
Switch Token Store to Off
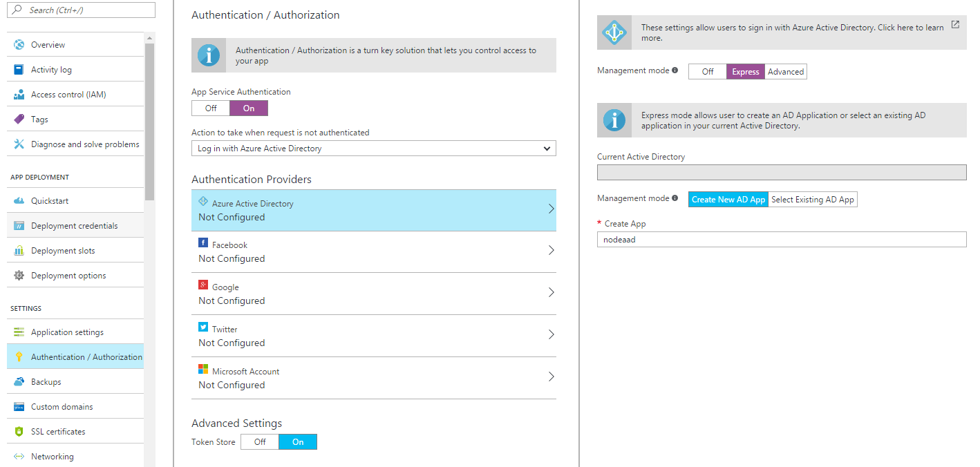pyautogui.click(x=259, y=441)
